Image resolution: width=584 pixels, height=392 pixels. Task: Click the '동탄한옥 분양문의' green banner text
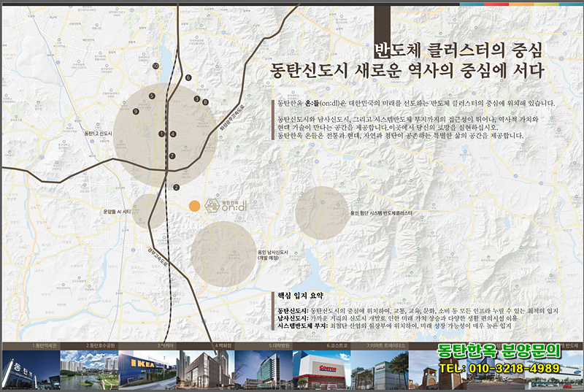(499, 350)
